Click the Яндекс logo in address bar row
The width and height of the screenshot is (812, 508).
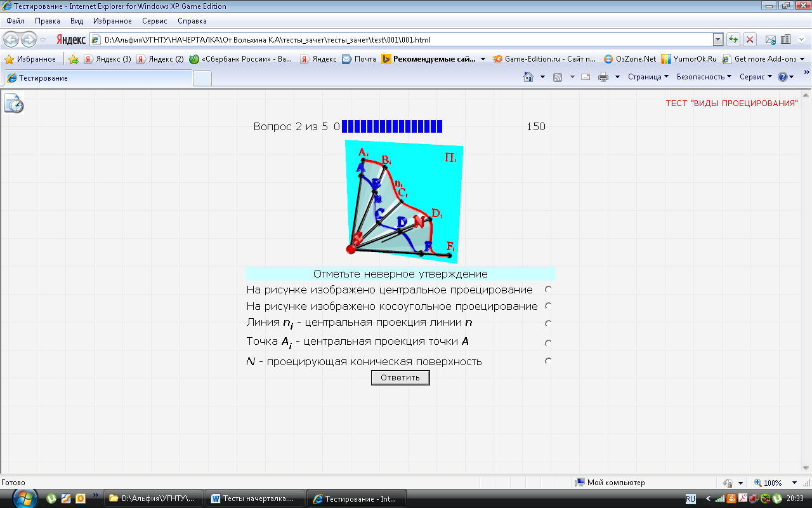(70, 39)
